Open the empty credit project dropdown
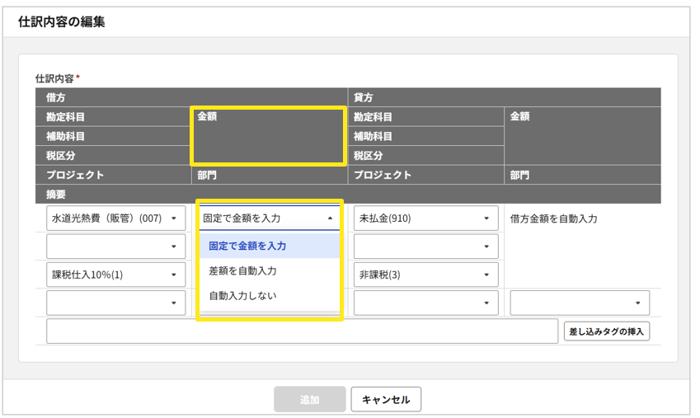 [425, 302]
